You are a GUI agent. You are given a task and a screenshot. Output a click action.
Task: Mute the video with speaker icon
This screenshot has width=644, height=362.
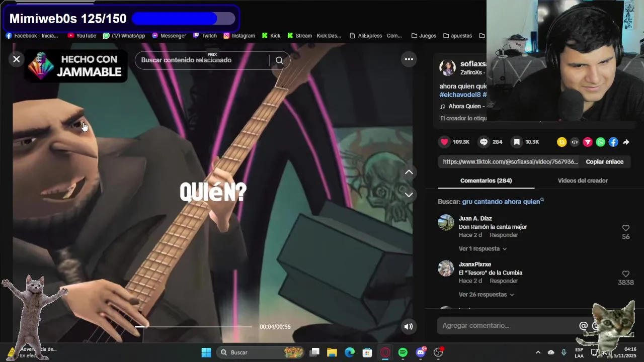point(409,326)
